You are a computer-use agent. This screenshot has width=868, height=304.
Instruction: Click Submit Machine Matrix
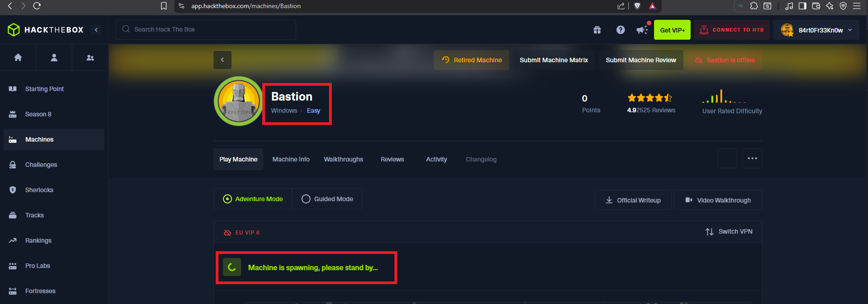tap(554, 60)
